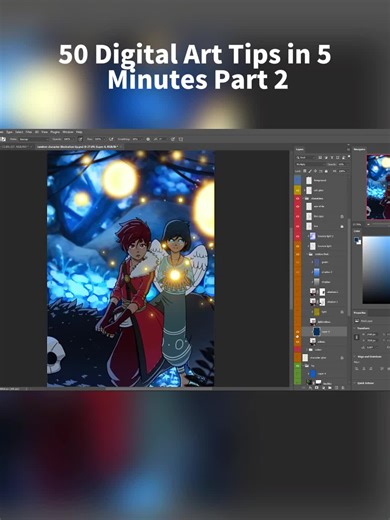Select the Layers panel tab
Image resolution: width=390 pixels, height=520 pixels.
[x=299, y=149]
